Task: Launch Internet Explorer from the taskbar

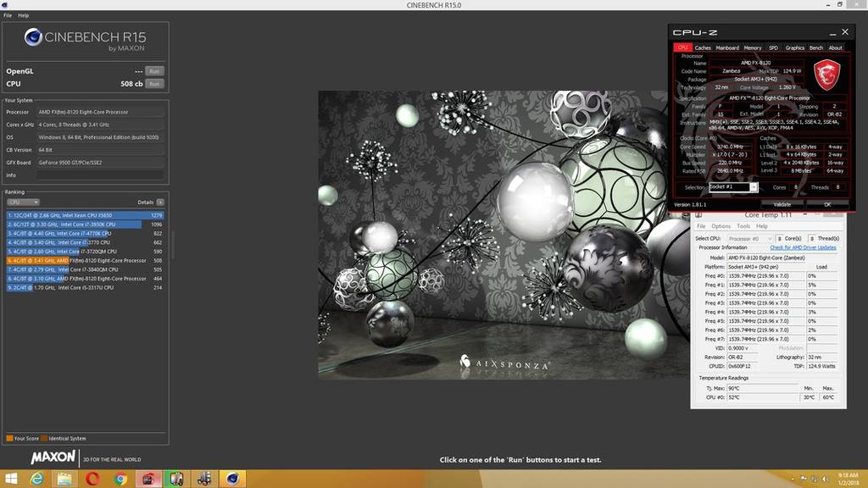Action: pos(37,479)
